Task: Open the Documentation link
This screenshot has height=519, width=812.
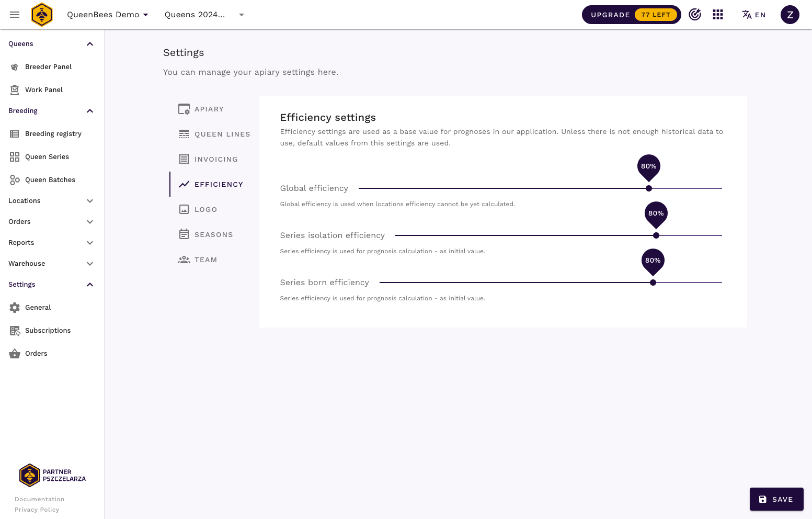Action: point(40,499)
